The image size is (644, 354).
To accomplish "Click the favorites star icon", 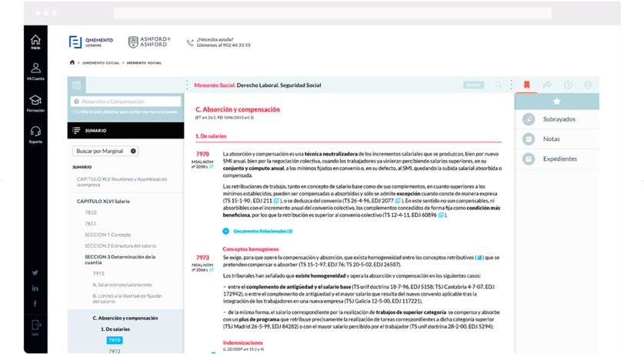I will (556, 101).
